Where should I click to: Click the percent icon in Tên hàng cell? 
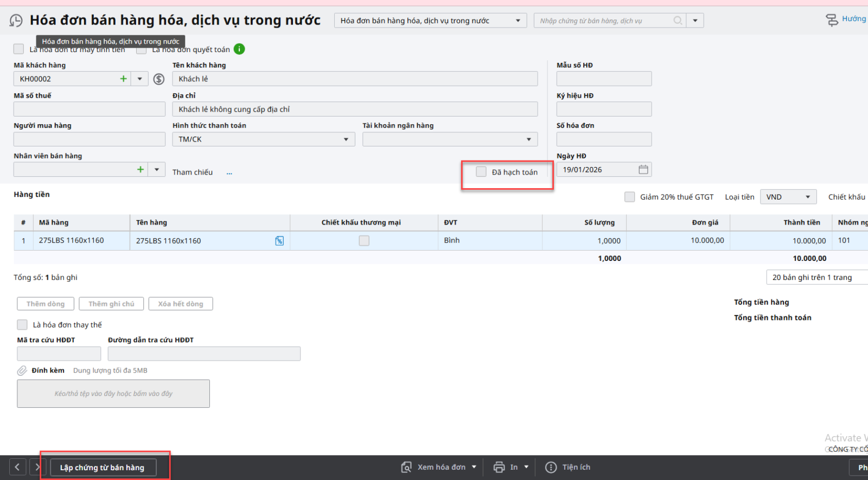pos(279,241)
